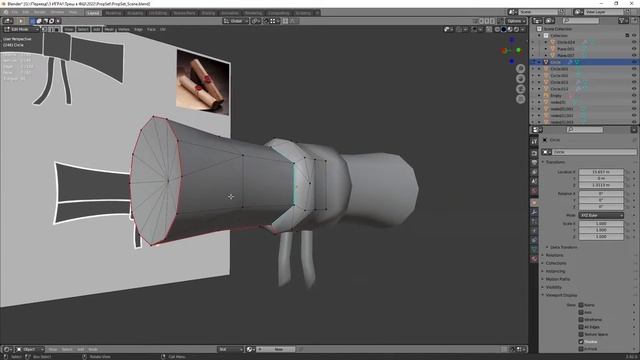This screenshot has height=360, width=640.
Task: Open the Tool properties tab
Action: click(534, 141)
